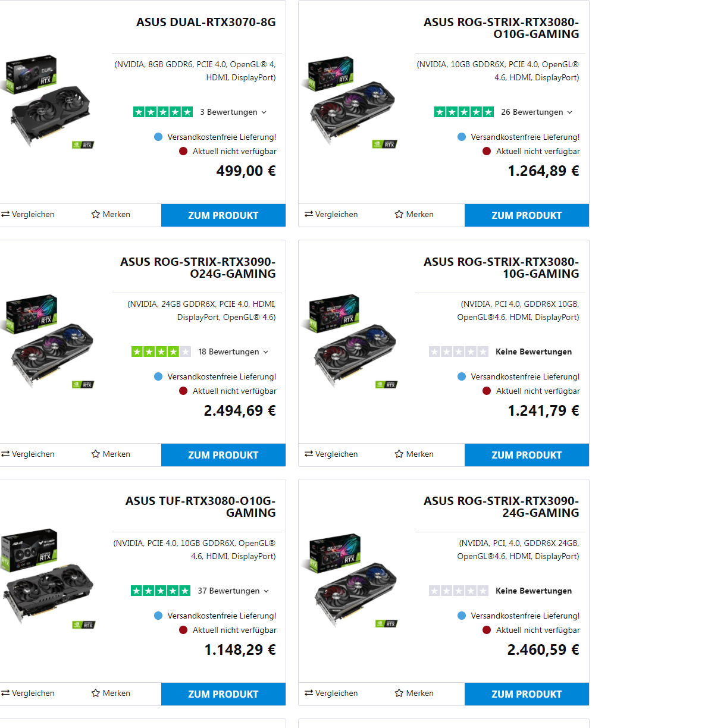Click compare arrows icon for ASUS DUAL-RTX3070-8G
708x728 pixels.
(x=5, y=214)
